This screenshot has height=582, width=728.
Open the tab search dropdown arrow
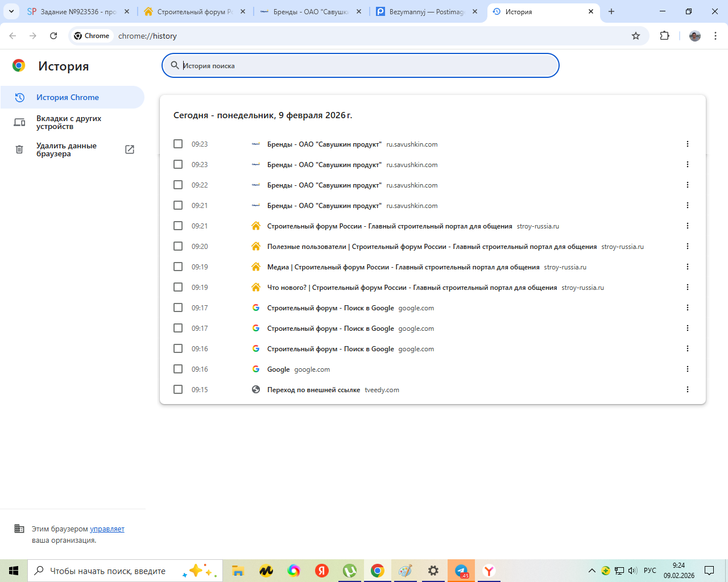click(11, 11)
